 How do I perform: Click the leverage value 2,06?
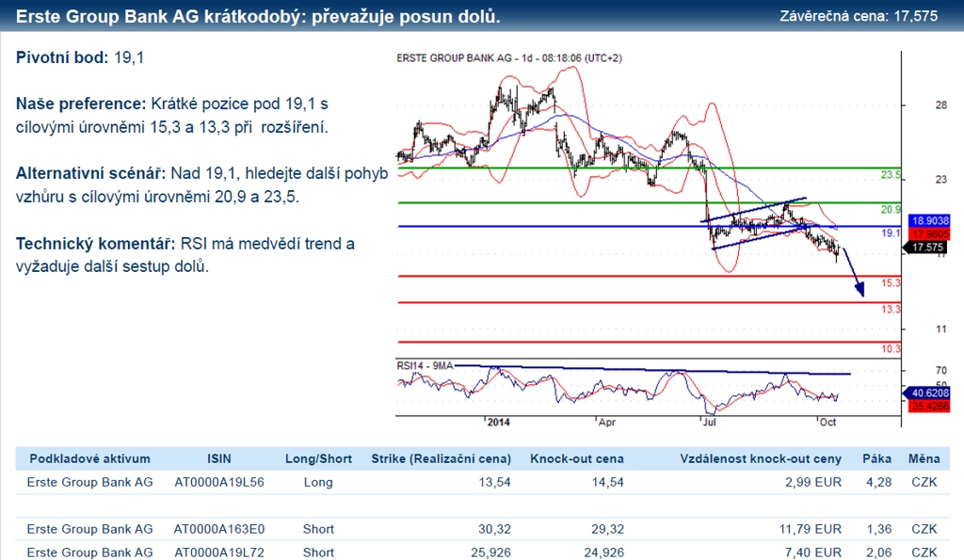click(879, 552)
